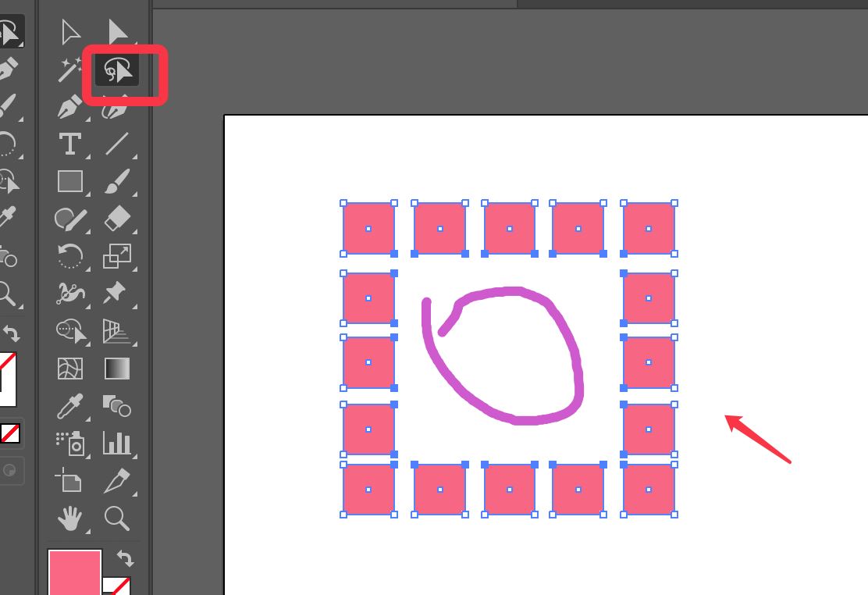Select the Scale tool

[x=117, y=255]
